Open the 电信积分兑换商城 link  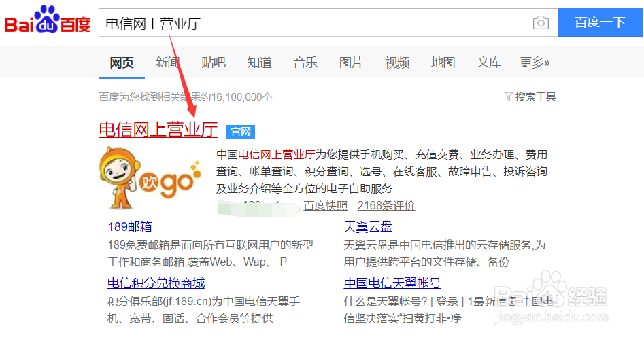156,283
